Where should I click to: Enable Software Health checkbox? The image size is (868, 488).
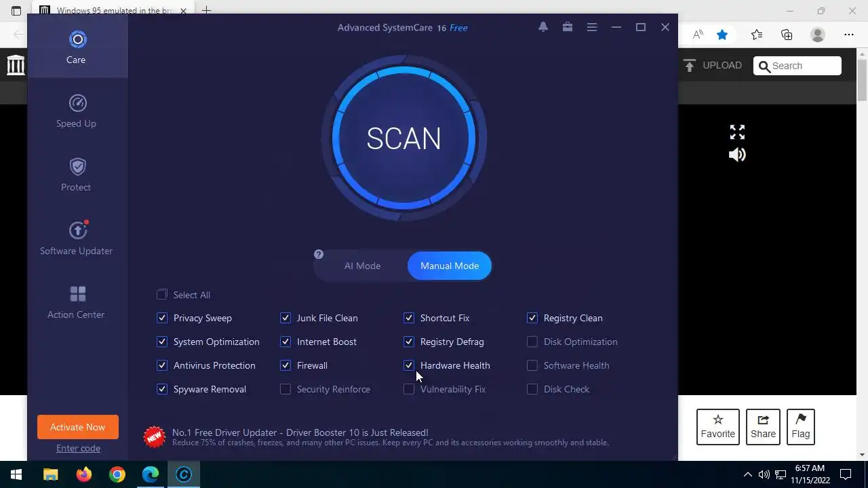532,365
